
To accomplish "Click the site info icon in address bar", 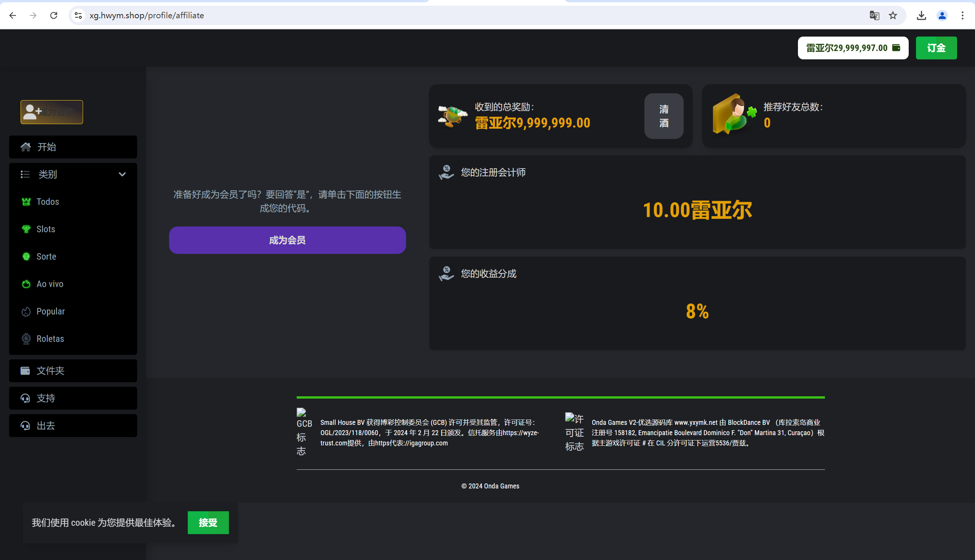I will [x=78, y=15].
